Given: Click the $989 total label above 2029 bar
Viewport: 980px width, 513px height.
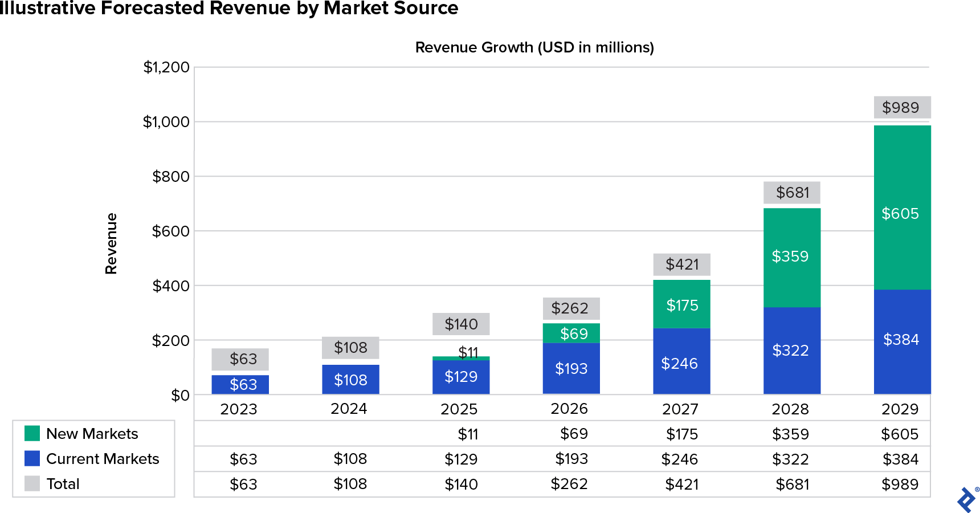Looking at the screenshot, I should pos(903,107).
